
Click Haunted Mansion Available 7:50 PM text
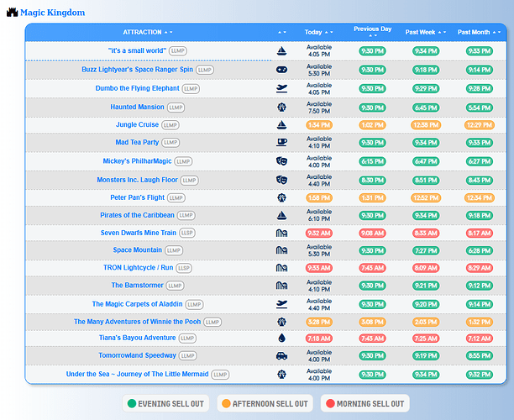point(319,108)
